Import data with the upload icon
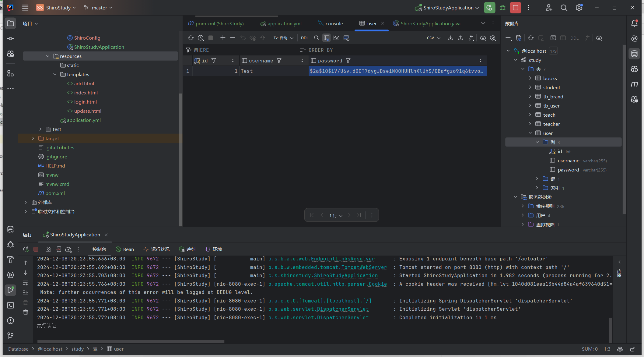Viewport: 644px width, 357px height. coord(460,38)
